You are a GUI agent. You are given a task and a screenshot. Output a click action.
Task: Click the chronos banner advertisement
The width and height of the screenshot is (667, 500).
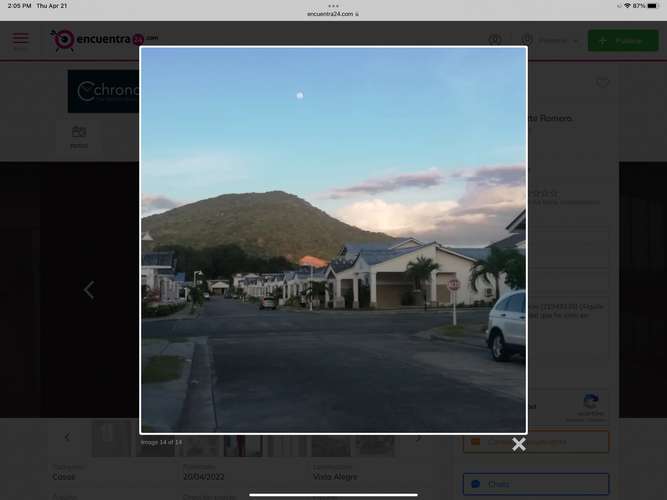[x=104, y=91]
